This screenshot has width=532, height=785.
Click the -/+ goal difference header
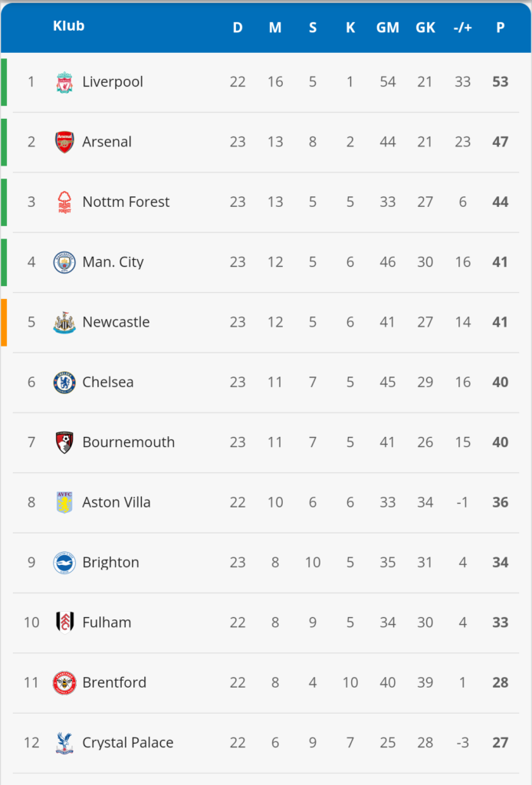(462, 28)
